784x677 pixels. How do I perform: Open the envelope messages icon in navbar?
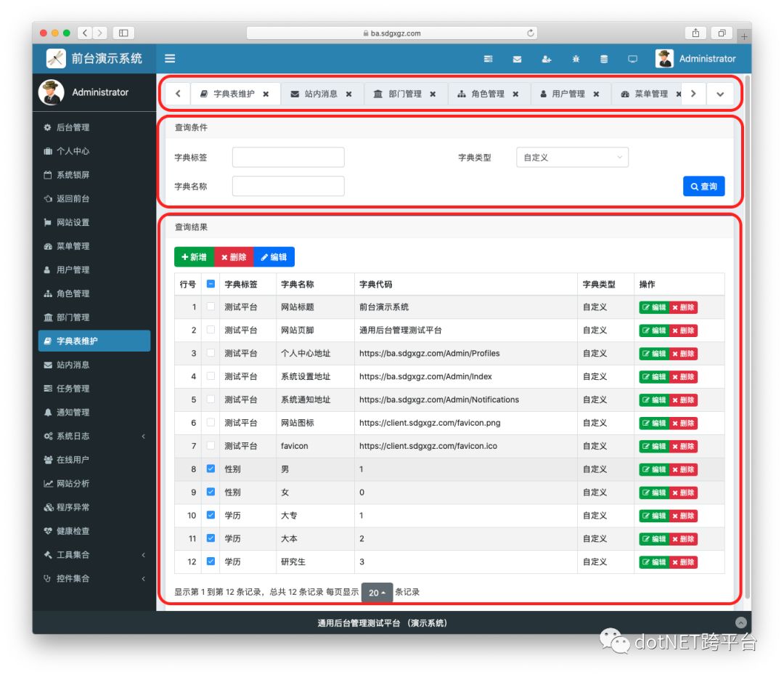coord(517,60)
